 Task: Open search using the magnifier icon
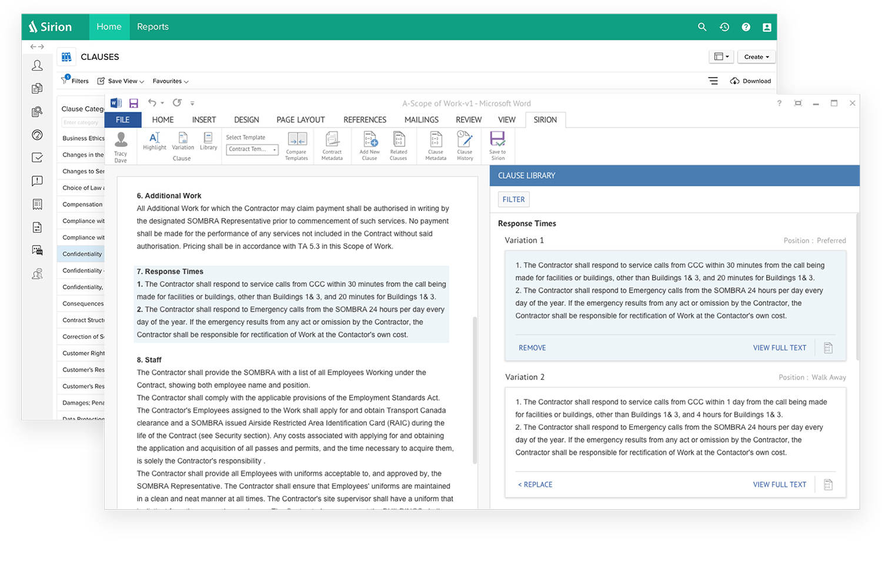[702, 26]
